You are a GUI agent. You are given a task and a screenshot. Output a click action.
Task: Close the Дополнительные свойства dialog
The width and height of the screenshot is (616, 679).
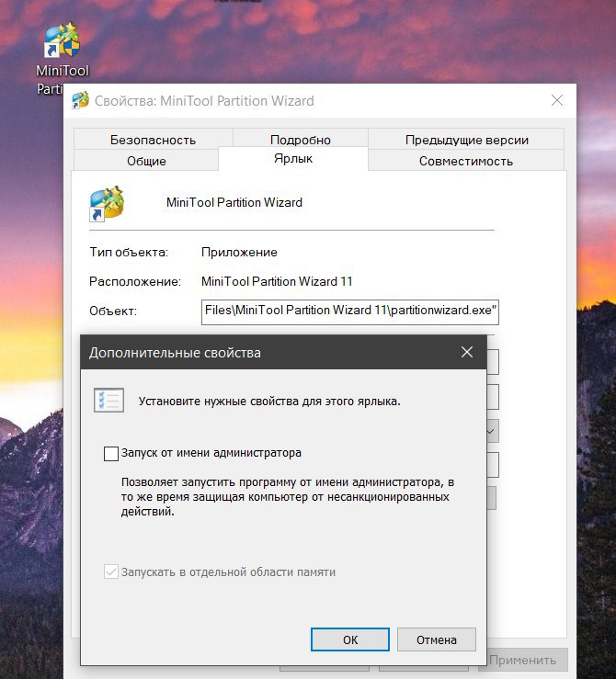point(467,352)
